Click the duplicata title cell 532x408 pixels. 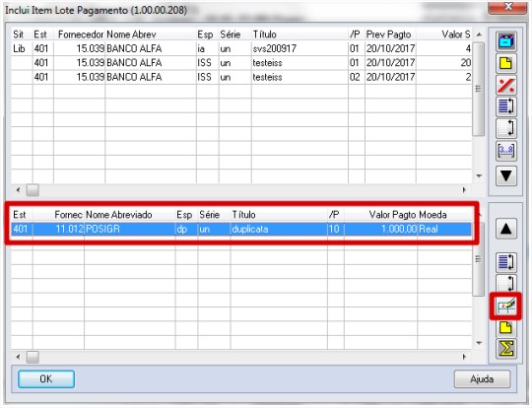[x=279, y=229]
